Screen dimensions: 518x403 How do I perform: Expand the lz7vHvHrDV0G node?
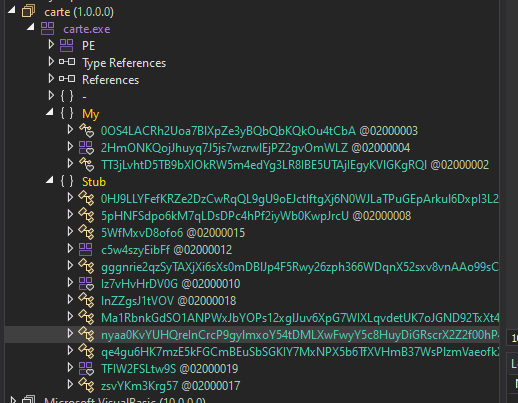(x=70, y=282)
